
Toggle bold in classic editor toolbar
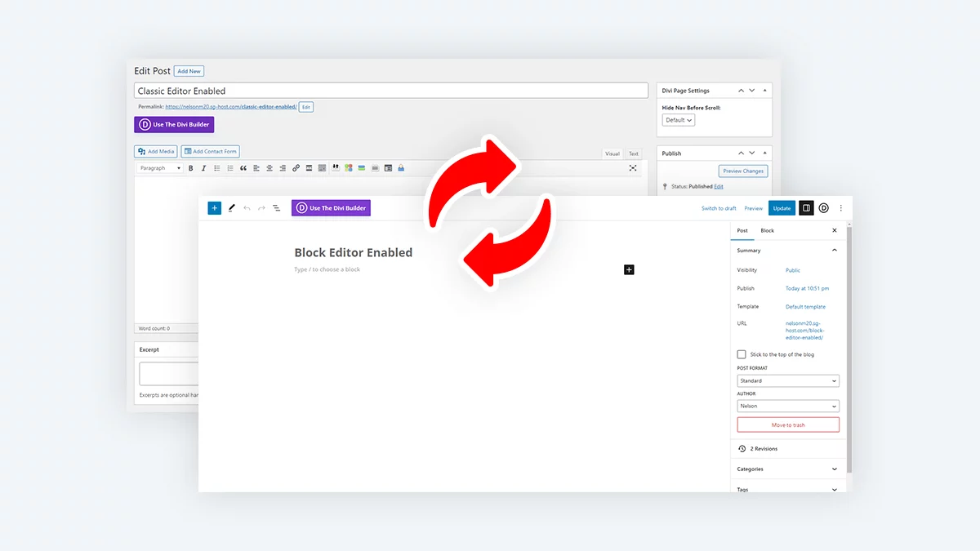pyautogui.click(x=191, y=168)
